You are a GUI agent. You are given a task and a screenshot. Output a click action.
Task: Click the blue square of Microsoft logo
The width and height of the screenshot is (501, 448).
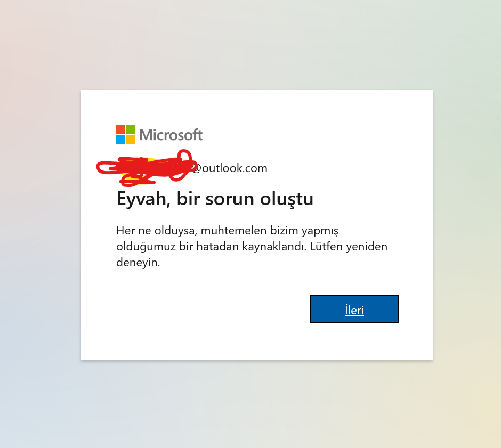point(120,140)
